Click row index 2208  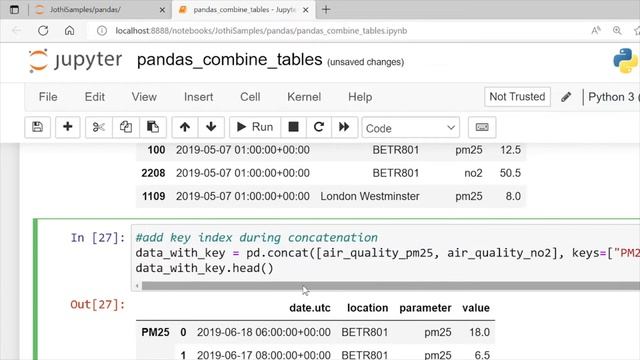[x=153, y=173]
